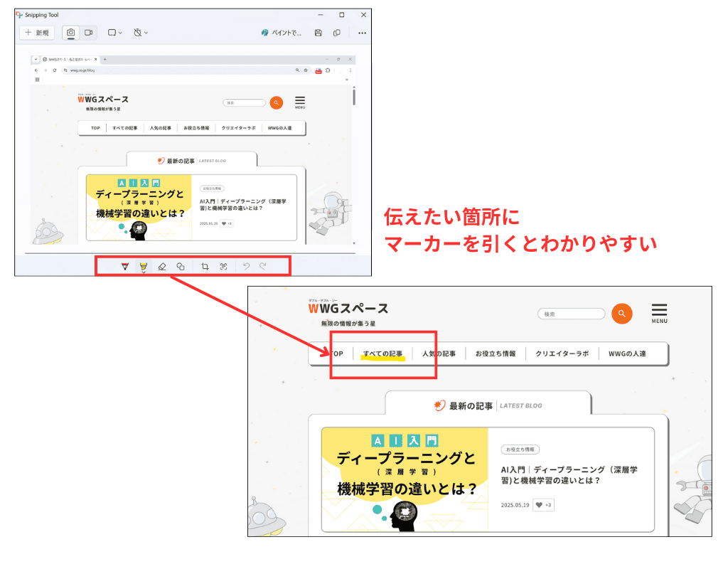This screenshot has height=569, width=728.
Task: Click the save snip icon
Action: click(x=317, y=33)
